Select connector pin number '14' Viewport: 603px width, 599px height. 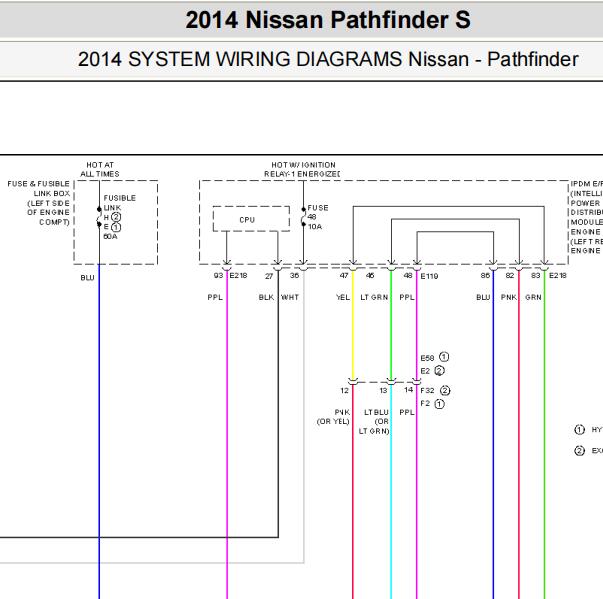[x=408, y=390]
